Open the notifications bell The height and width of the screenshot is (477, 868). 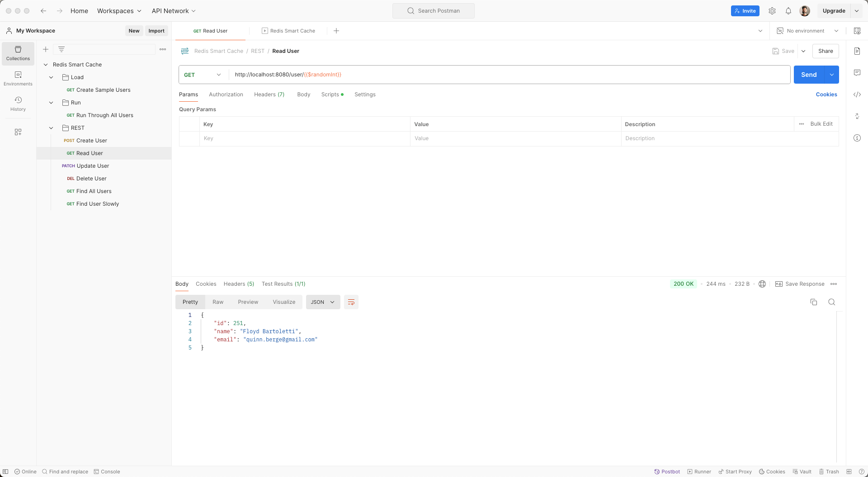click(x=788, y=11)
